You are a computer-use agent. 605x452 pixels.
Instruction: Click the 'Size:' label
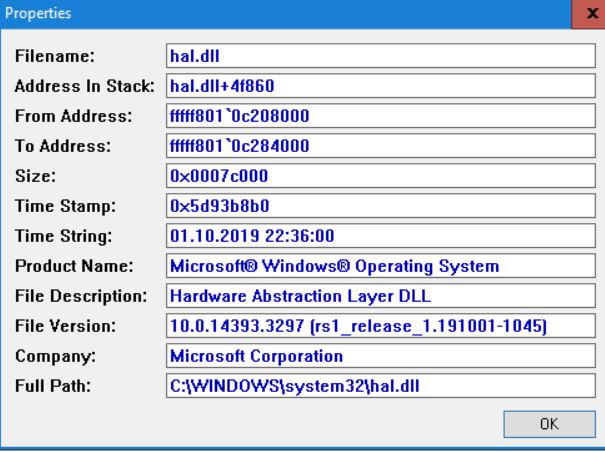pos(35,176)
